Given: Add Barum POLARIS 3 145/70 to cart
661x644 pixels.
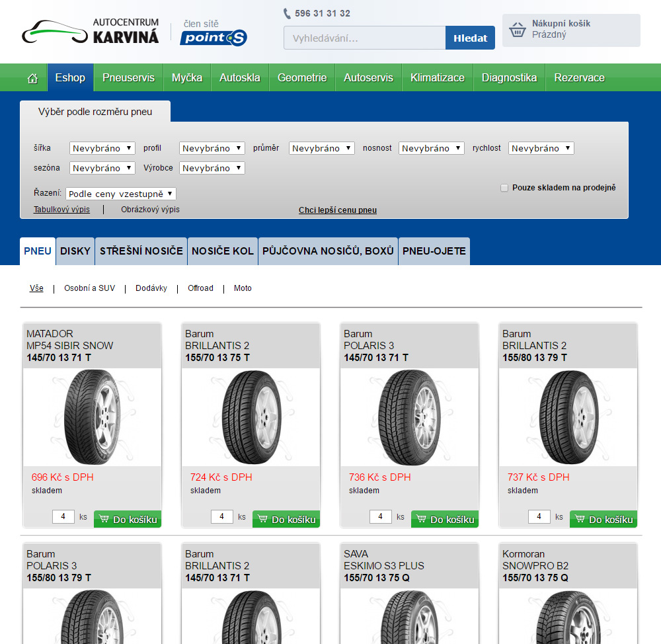Looking at the screenshot, I should tap(445, 519).
